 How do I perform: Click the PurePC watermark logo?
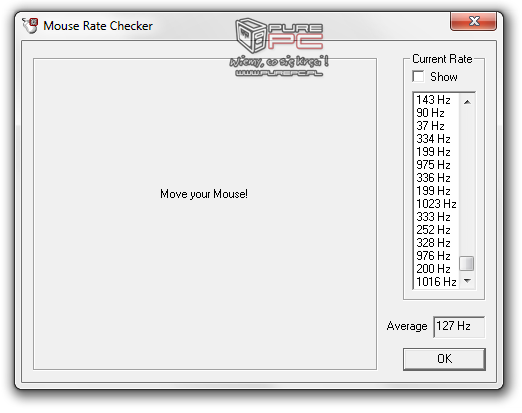(x=279, y=47)
